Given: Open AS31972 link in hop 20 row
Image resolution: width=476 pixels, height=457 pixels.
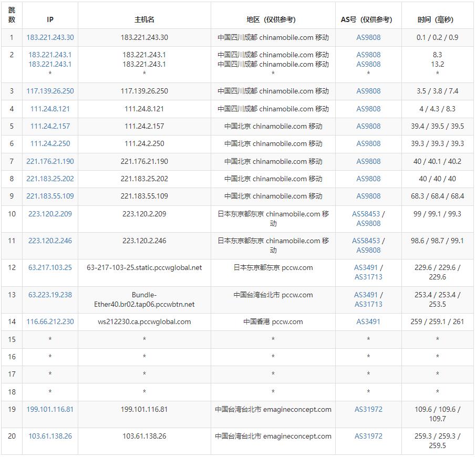Looking at the screenshot, I should (368, 436).
